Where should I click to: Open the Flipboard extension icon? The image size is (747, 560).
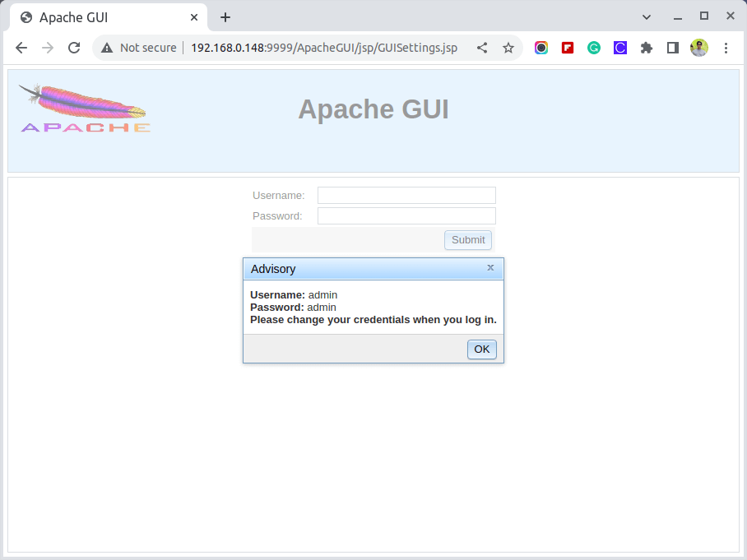coord(568,48)
